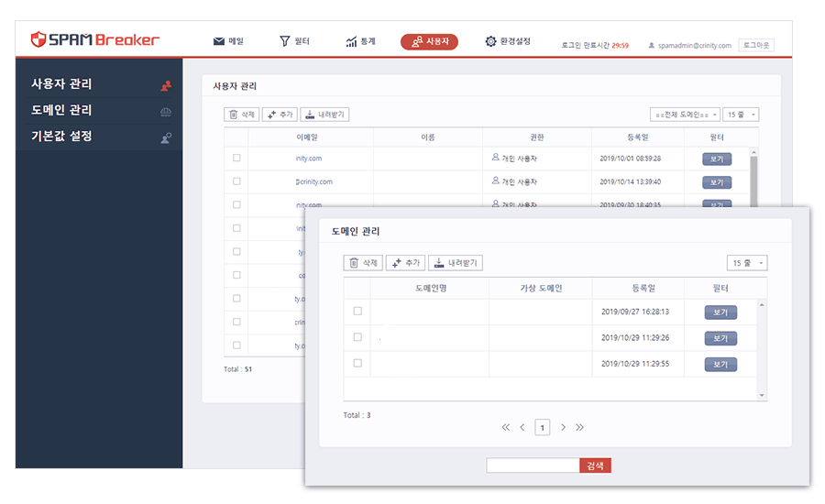825x504 pixels.
Task: Click scroll-up arrow of domain list
Action: click(x=762, y=305)
